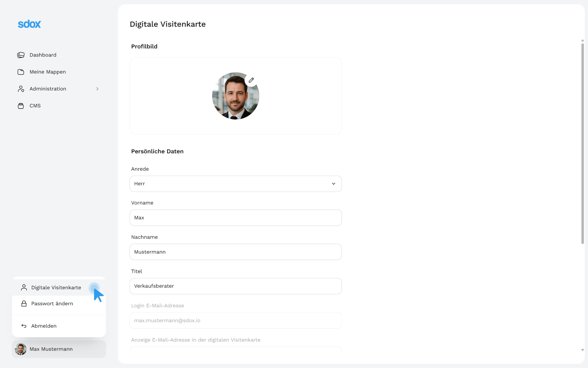Open the Administration menu entry

coord(59,89)
